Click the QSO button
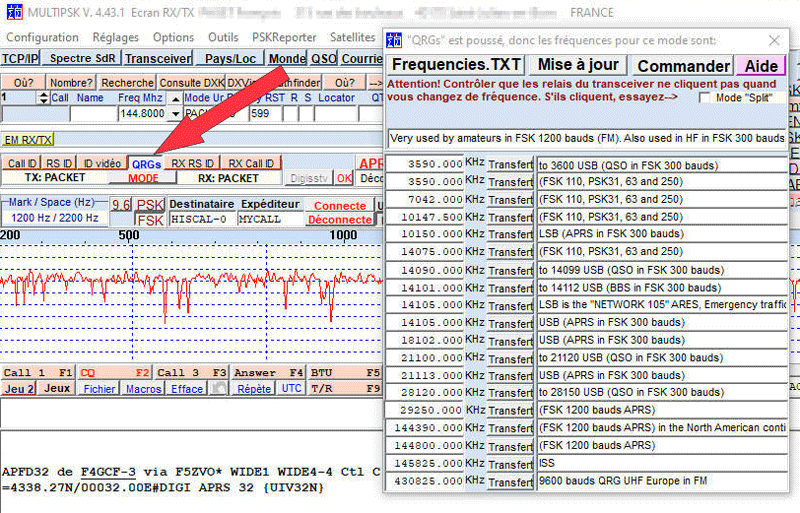This screenshot has width=800, height=513. pos(323,58)
